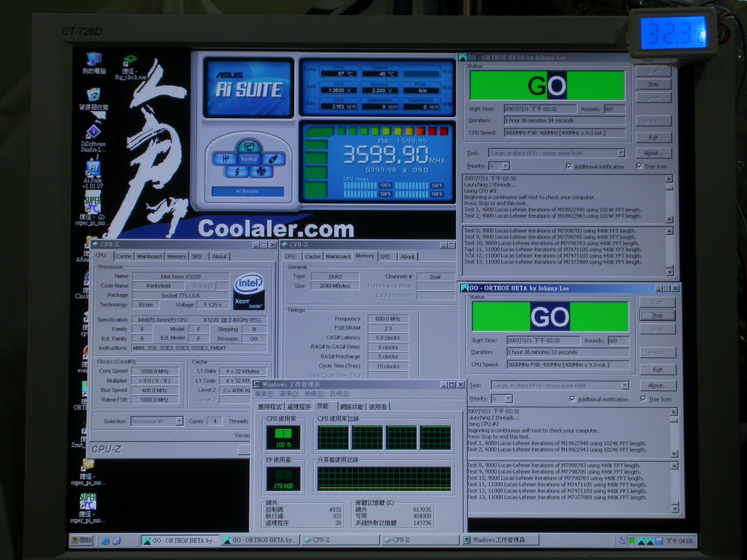The image size is (747, 560).
Task: Open 網路功能 tab in Task Manager
Action: pos(351,407)
